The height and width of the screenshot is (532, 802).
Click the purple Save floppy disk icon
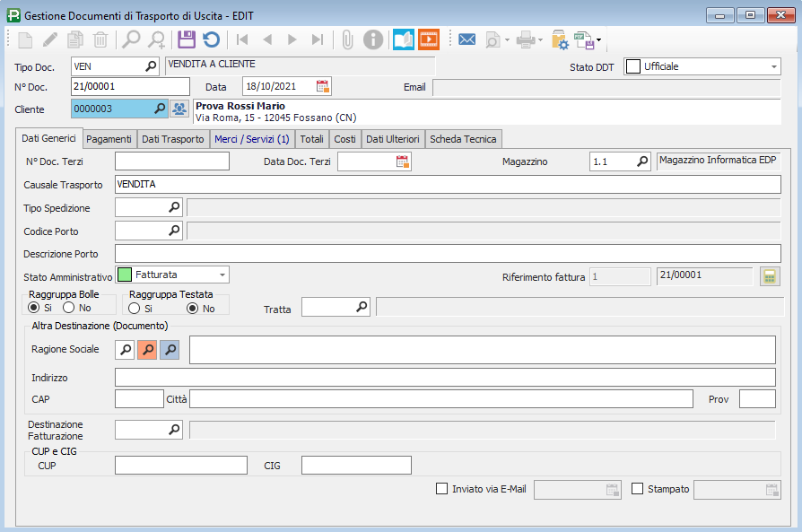coord(187,39)
